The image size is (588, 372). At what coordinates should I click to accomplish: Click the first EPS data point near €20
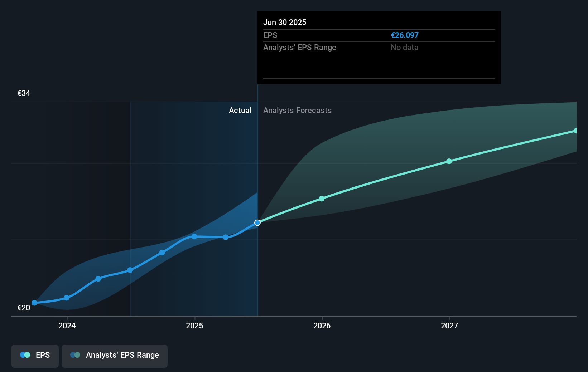click(x=34, y=303)
